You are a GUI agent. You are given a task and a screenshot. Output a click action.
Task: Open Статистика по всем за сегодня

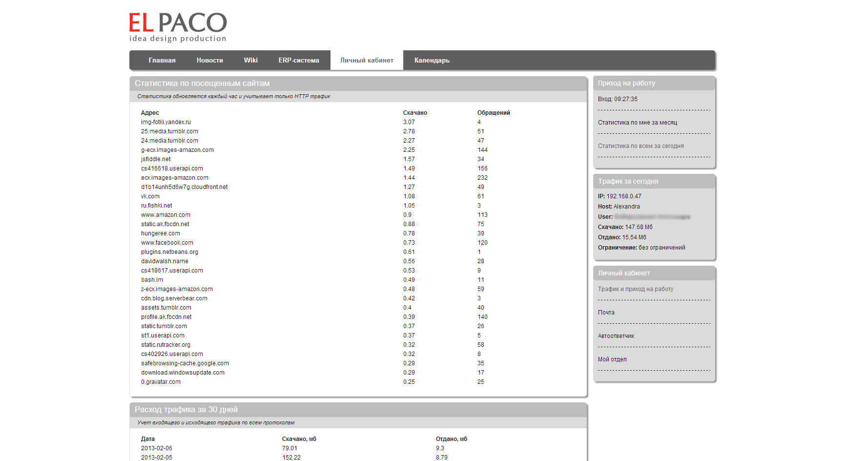[641, 146]
